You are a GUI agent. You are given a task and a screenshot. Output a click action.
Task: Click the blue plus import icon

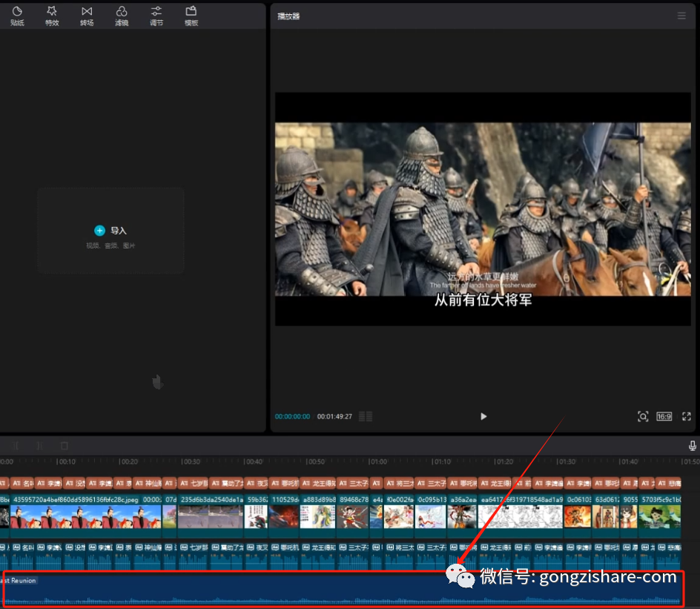click(99, 231)
